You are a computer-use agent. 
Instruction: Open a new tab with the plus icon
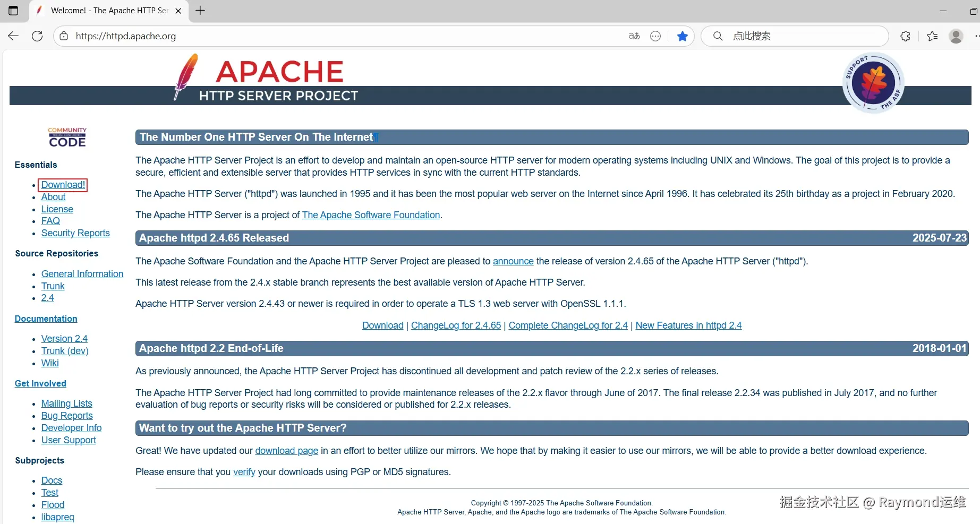tap(200, 11)
